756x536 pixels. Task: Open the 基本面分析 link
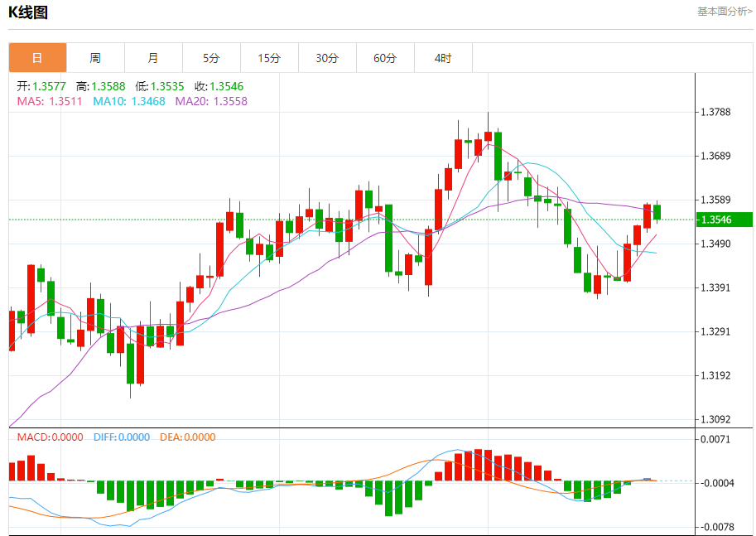[725, 11]
